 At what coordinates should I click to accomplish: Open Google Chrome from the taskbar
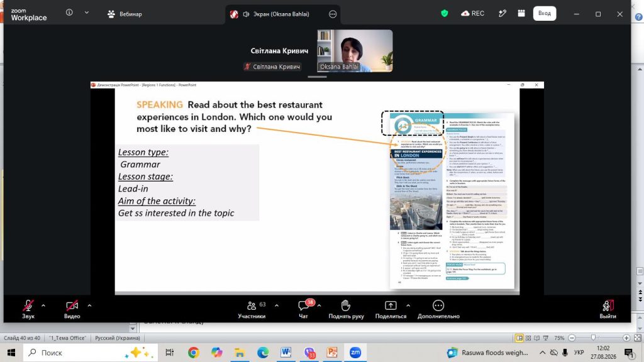pyautogui.click(x=194, y=352)
